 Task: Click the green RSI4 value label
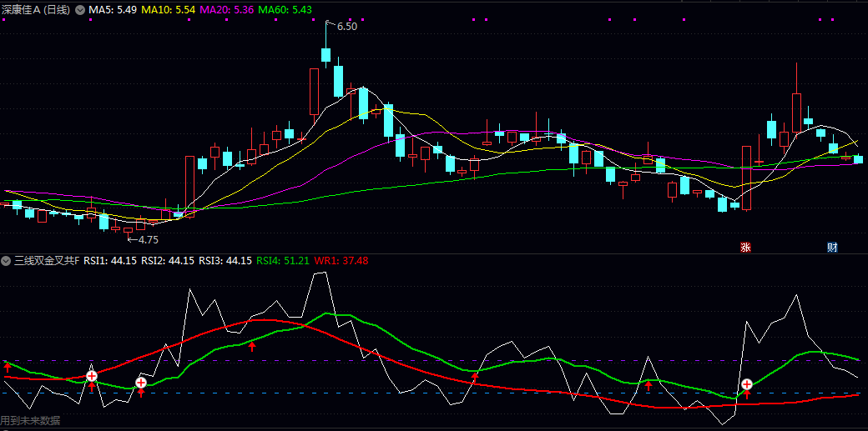[282, 261]
